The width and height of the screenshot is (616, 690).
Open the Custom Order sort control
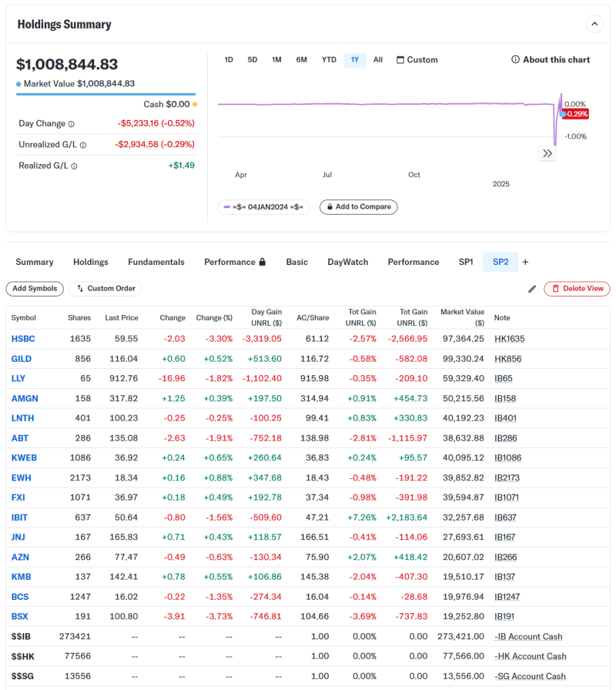[x=105, y=289]
